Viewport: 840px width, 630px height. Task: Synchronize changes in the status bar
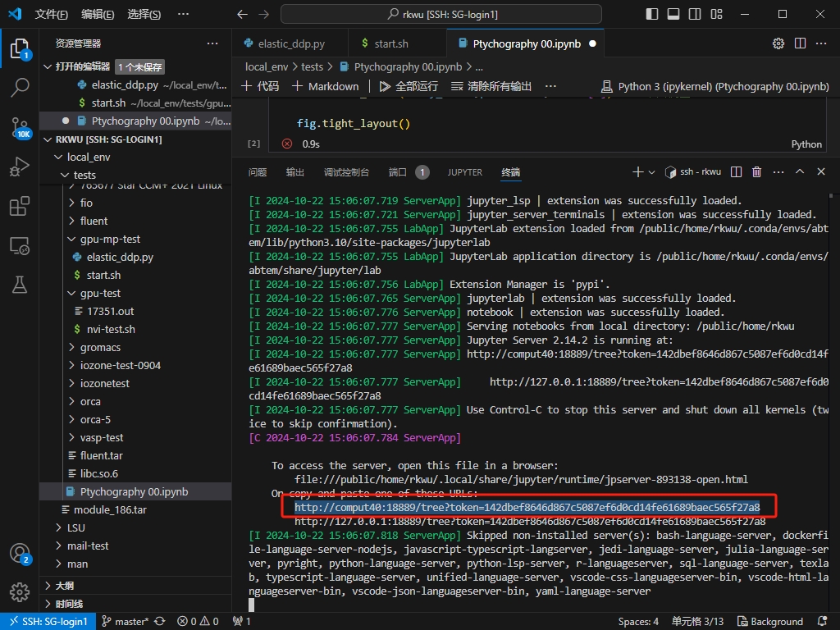160,622
